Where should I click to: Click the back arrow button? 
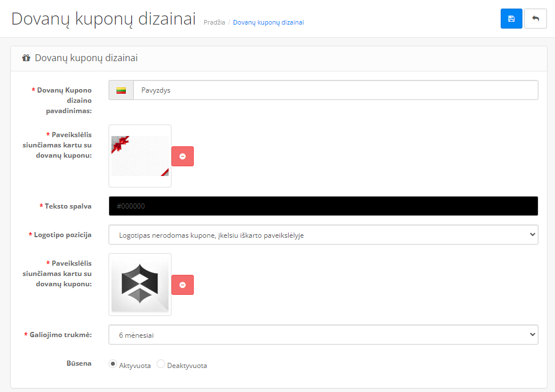click(x=535, y=19)
